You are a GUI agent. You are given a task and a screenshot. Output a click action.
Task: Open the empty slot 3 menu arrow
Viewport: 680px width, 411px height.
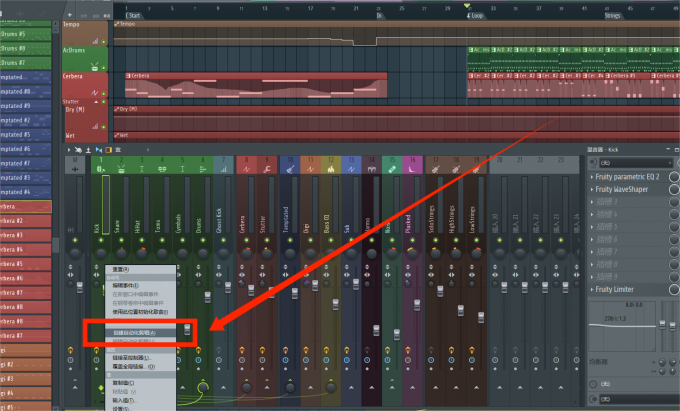[592, 202]
